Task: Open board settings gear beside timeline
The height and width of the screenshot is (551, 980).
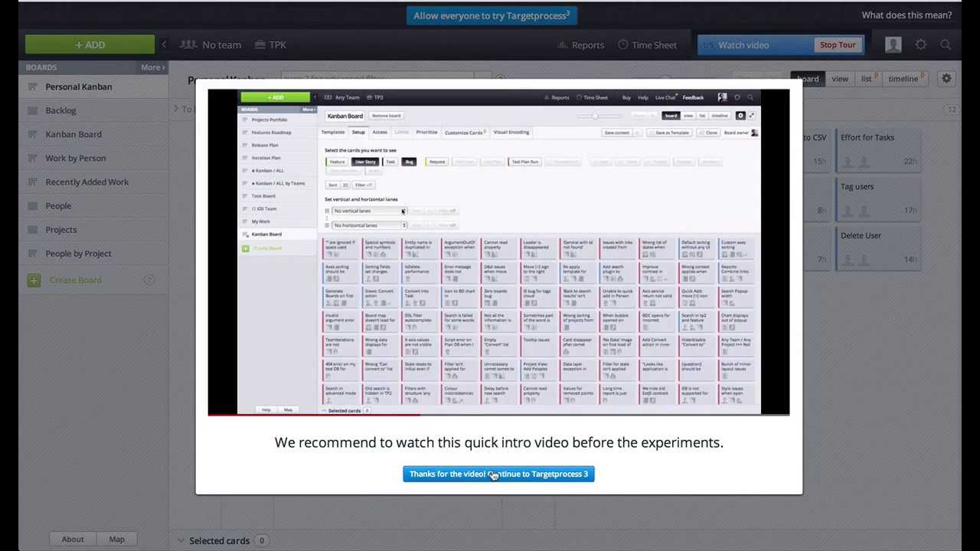Action: [x=946, y=78]
